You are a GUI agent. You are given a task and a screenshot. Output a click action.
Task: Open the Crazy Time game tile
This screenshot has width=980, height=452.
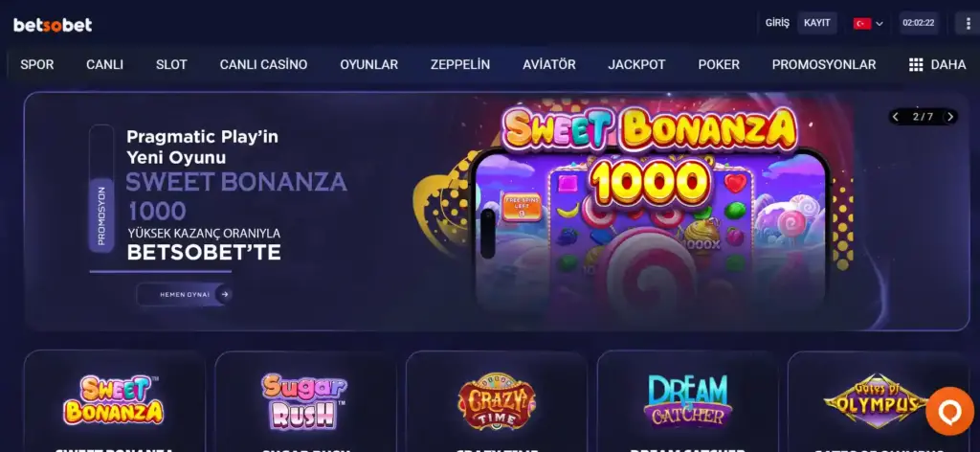(497, 401)
